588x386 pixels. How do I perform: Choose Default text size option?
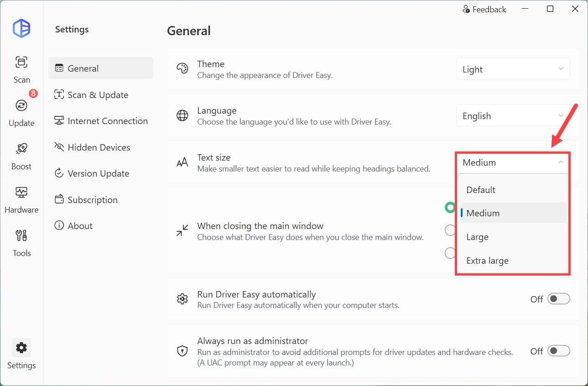click(x=513, y=189)
